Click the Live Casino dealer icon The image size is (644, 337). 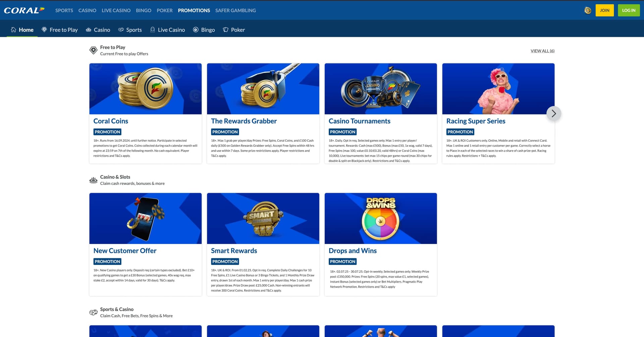153,30
